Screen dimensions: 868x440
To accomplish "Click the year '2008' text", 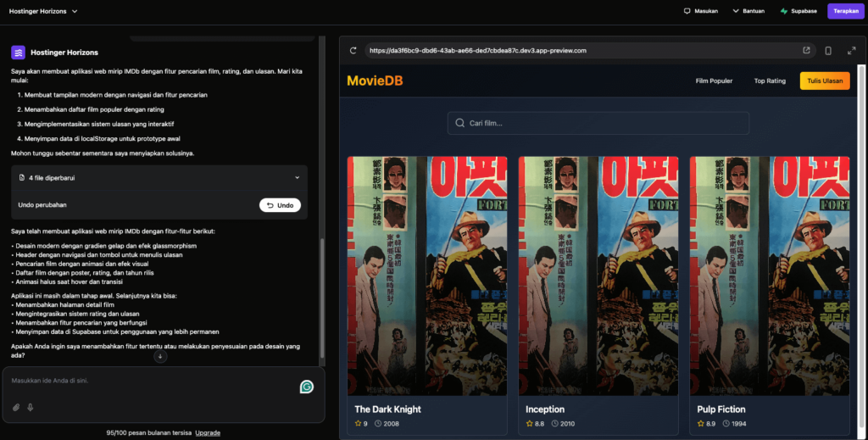I will 391,423.
